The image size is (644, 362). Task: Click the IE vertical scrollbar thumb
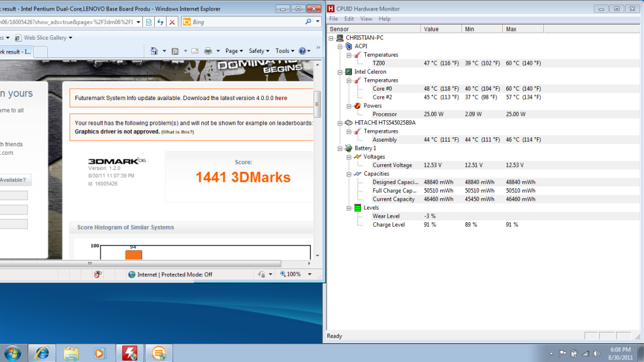pyautogui.click(x=317, y=105)
